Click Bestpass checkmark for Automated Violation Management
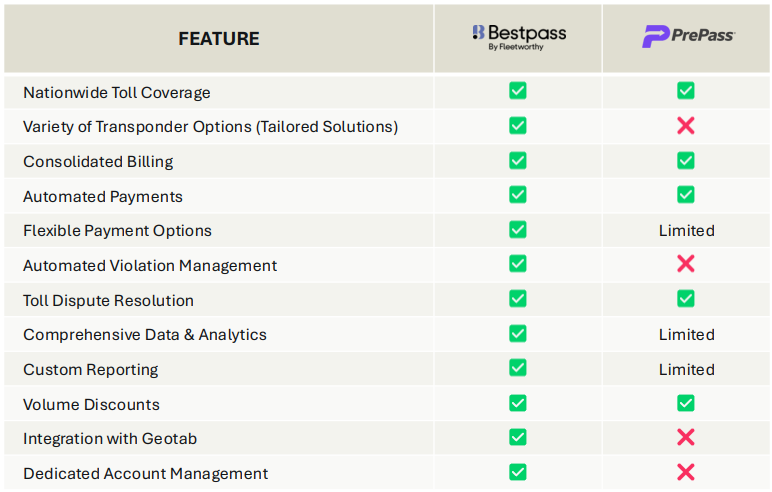772x492 pixels. pyautogui.click(x=517, y=264)
